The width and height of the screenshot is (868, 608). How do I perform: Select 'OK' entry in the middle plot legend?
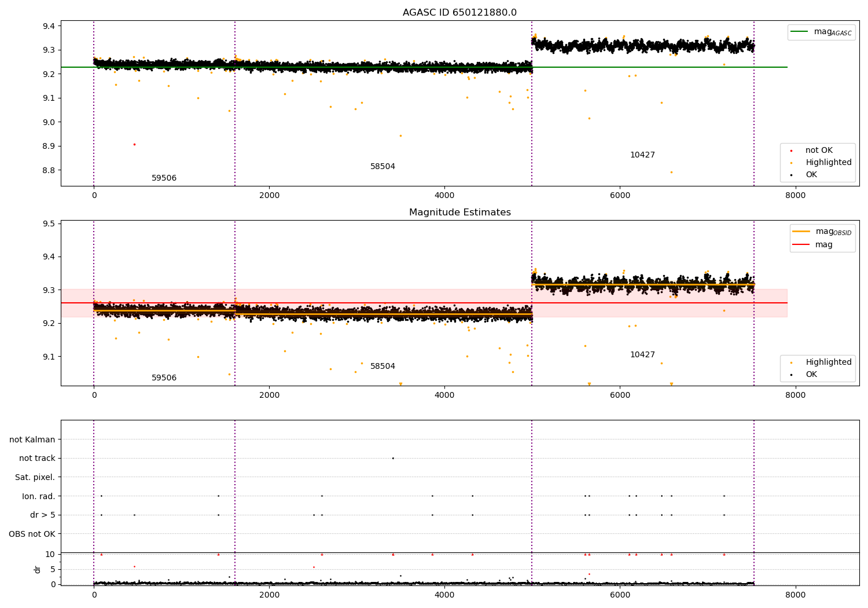[811, 375]
